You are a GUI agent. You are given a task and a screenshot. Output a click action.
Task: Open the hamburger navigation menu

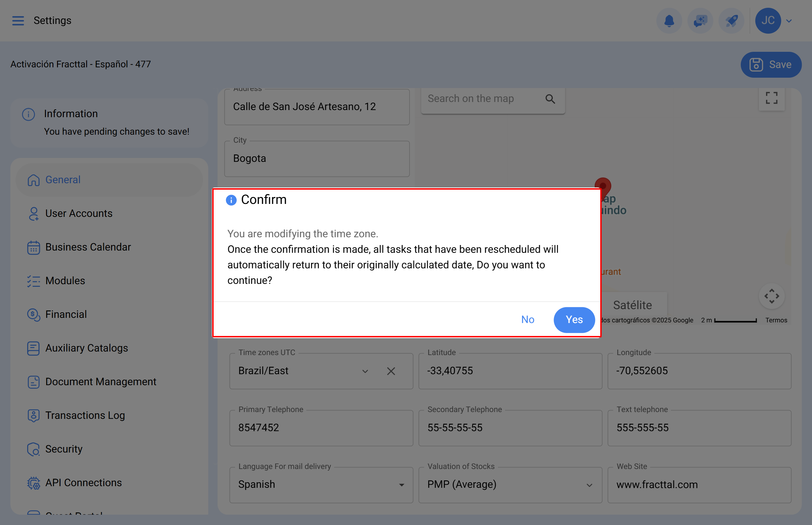[x=18, y=20]
